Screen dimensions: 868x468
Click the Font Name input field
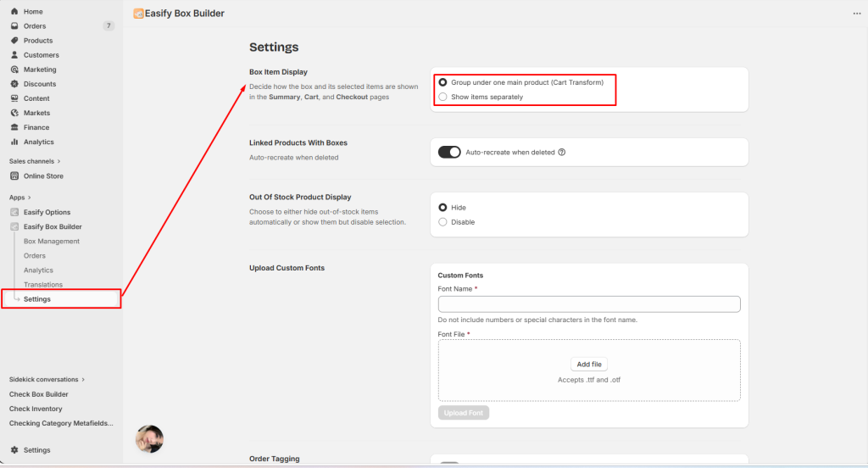coord(589,304)
